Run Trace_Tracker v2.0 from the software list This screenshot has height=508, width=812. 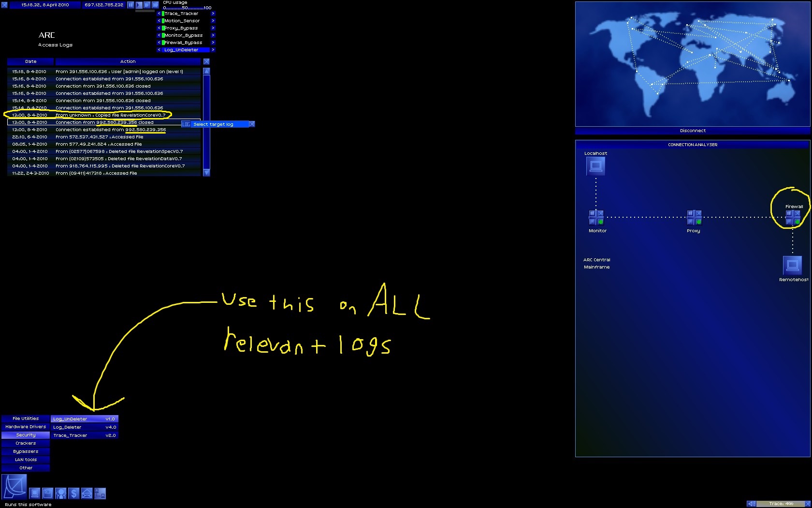pos(85,435)
